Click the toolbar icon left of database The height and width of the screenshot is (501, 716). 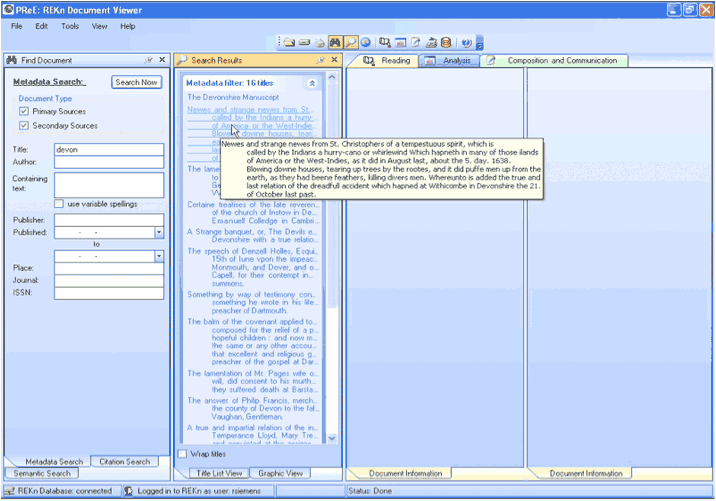[x=431, y=42]
